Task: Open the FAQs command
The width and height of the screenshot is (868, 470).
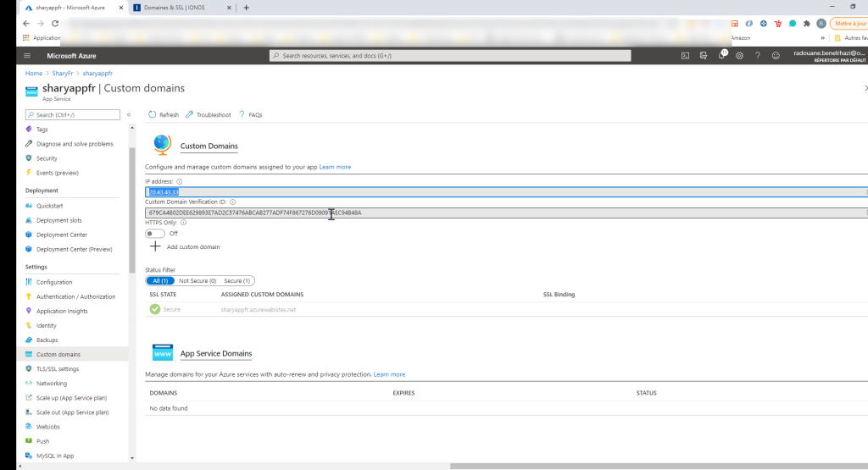Action: pos(250,115)
